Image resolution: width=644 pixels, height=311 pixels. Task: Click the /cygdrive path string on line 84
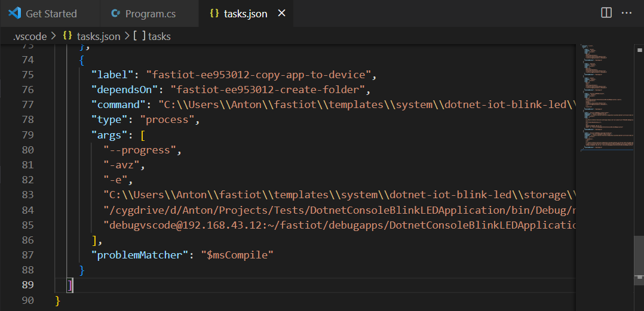[340, 210]
